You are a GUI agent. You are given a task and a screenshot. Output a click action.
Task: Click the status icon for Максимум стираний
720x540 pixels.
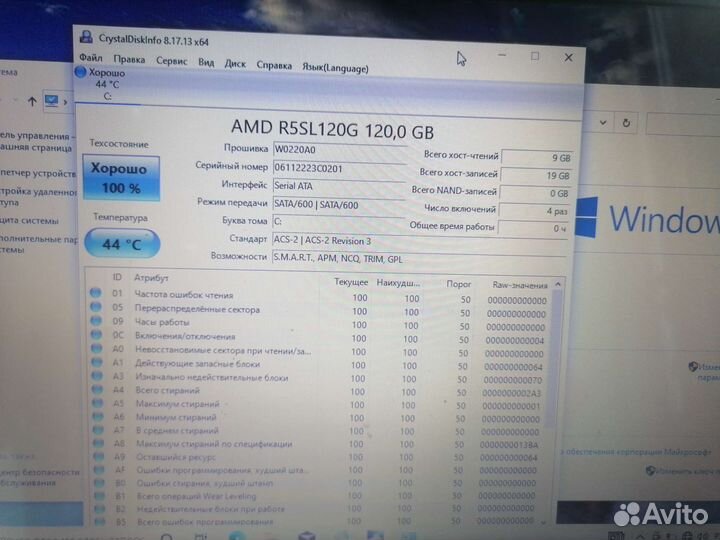point(98,403)
